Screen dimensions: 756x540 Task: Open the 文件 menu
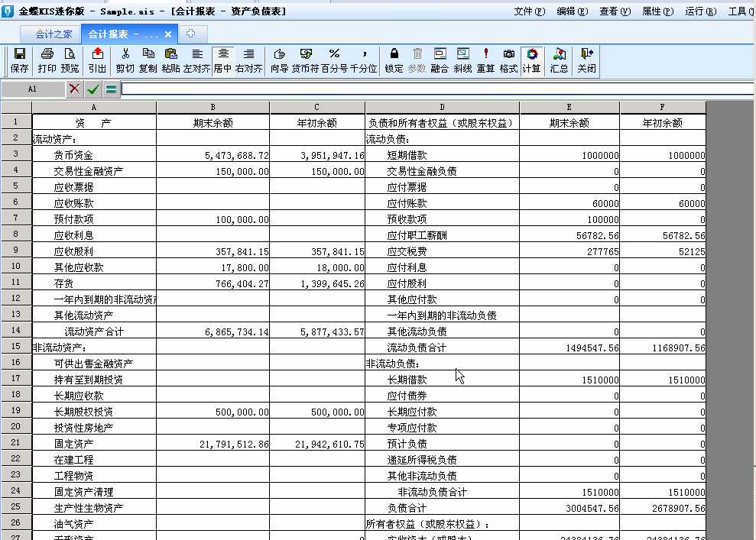pos(529,11)
